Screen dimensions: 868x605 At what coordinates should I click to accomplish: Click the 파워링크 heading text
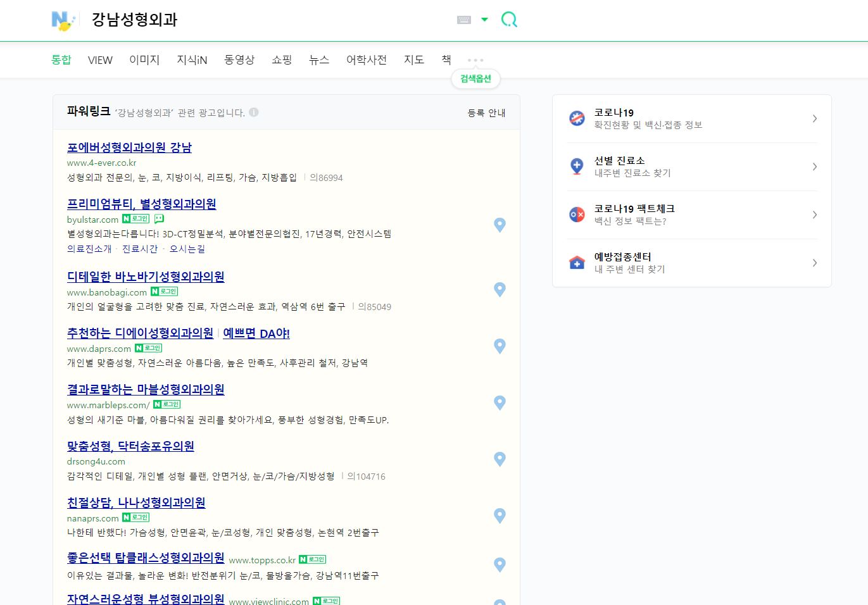pos(89,111)
